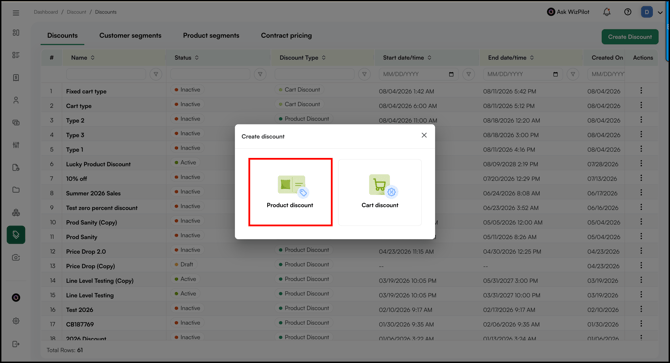Click the Create Discount button
Image resolution: width=670 pixels, height=363 pixels.
(630, 37)
